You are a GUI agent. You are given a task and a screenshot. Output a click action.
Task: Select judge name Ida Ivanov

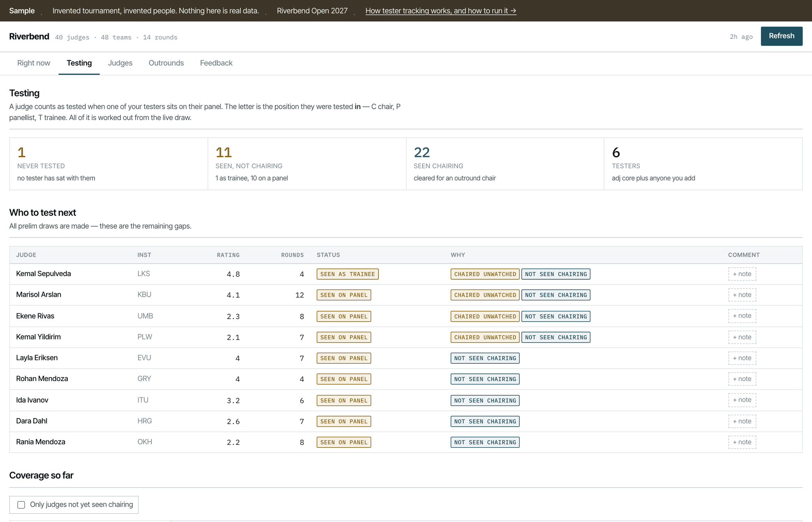(x=32, y=400)
